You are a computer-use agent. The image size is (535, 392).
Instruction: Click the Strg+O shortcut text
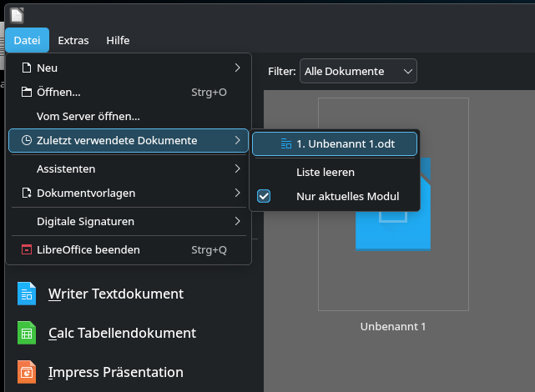click(209, 92)
